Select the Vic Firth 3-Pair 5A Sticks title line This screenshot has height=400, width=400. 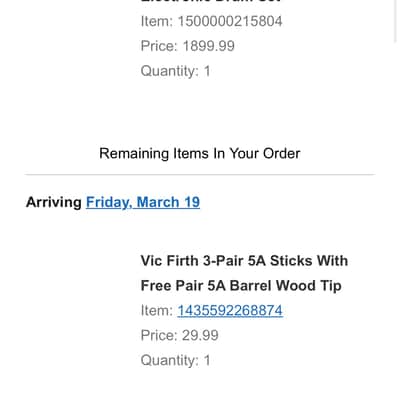(x=244, y=261)
